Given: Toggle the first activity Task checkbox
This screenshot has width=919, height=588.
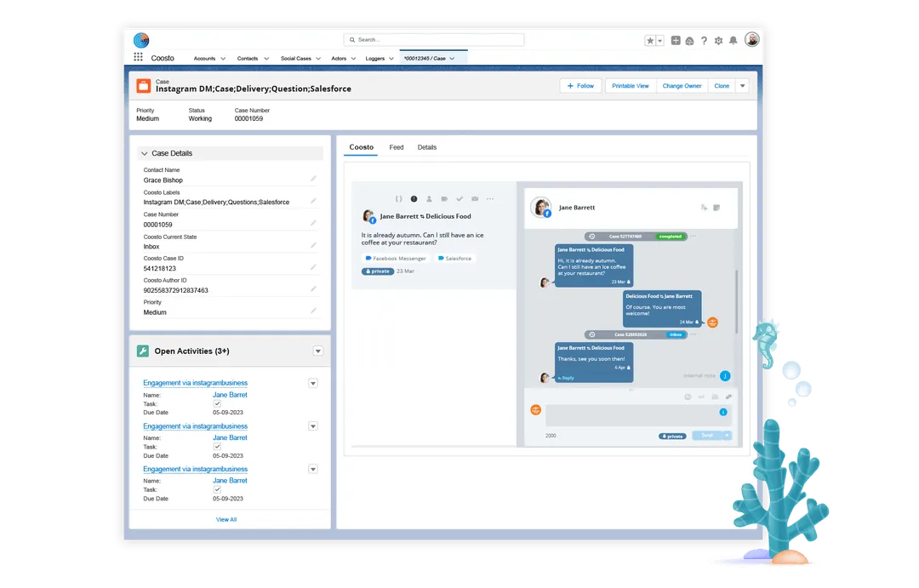Looking at the screenshot, I should point(217,404).
